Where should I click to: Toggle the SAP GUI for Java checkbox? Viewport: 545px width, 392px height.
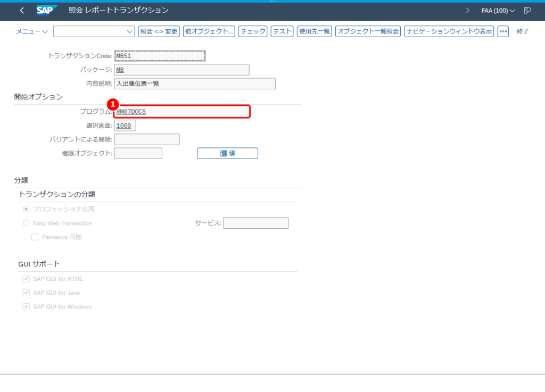click(x=26, y=293)
